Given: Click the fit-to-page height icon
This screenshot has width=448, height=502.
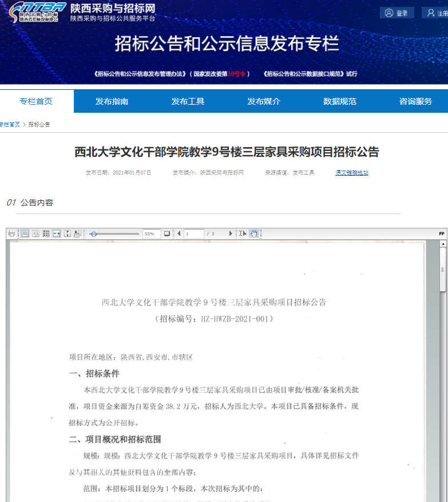Looking at the screenshot, I should coord(68,234).
